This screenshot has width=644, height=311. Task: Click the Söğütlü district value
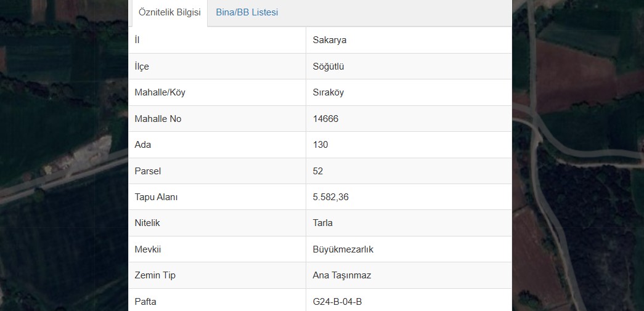tap(328, 67)
